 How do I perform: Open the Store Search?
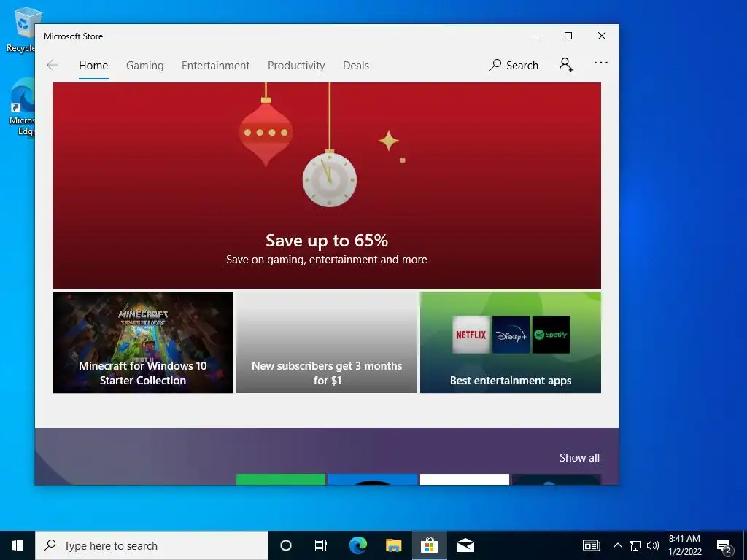coord(514,65)
